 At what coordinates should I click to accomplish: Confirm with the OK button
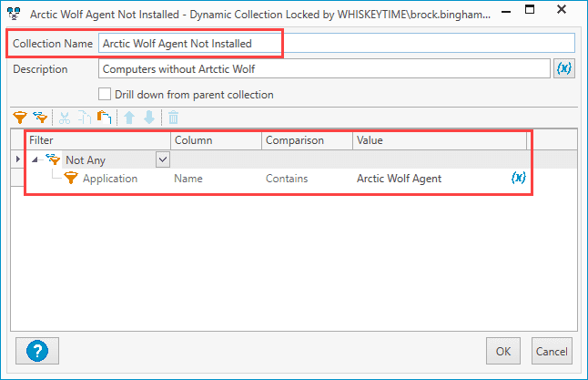tap(503, 351)
